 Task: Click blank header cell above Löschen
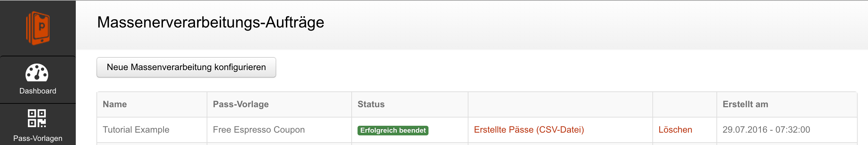(685, 104)
